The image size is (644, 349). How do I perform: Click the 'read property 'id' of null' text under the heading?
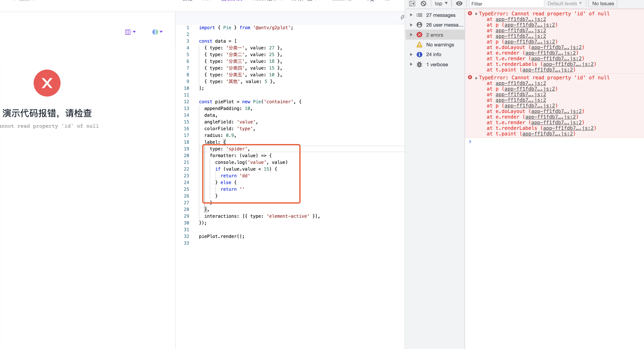(58, 126)
